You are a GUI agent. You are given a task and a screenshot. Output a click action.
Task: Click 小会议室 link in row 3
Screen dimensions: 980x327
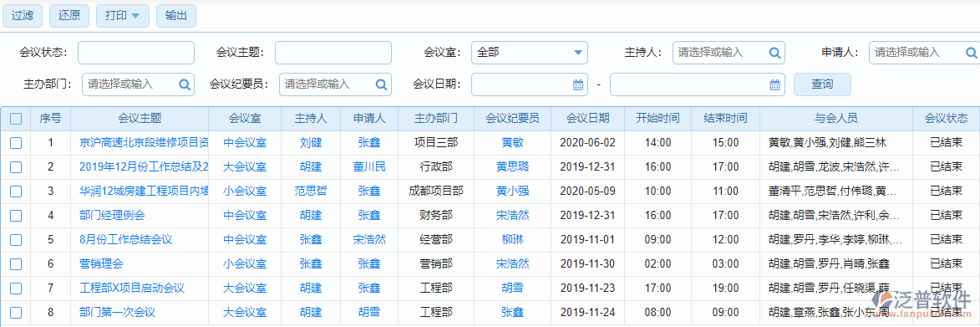click(245, 192)
